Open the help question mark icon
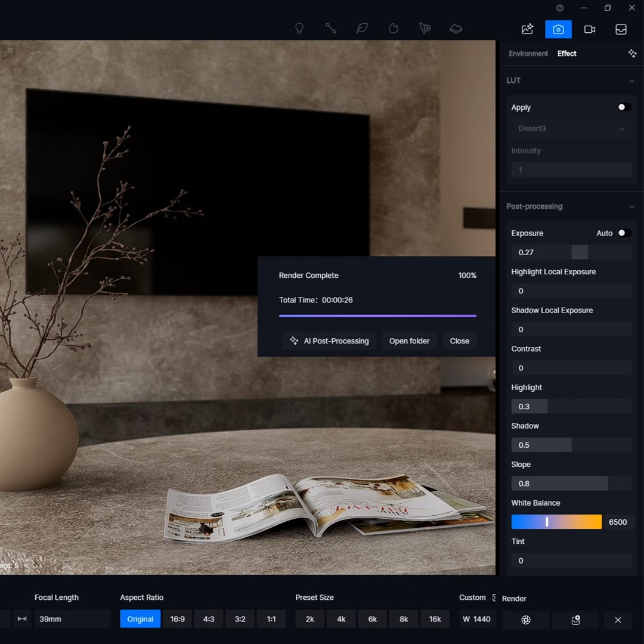This screenshot has height=644, width=644. 560,8
